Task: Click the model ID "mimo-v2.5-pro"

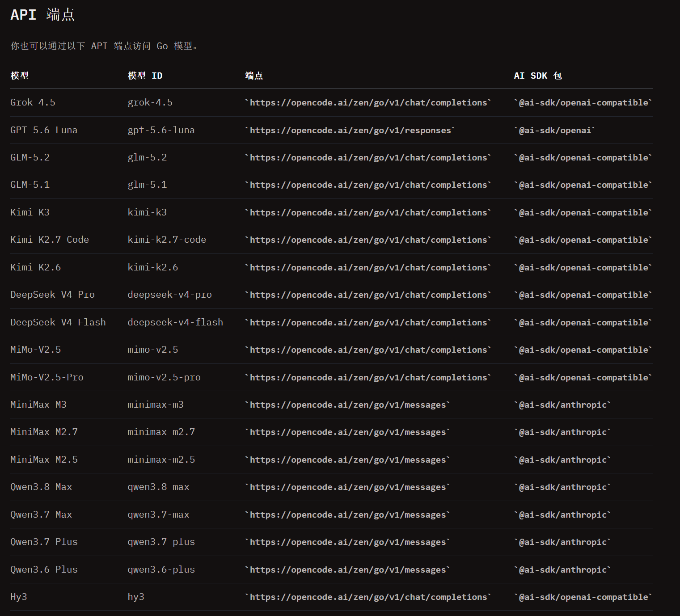Action: pos(164,377)
